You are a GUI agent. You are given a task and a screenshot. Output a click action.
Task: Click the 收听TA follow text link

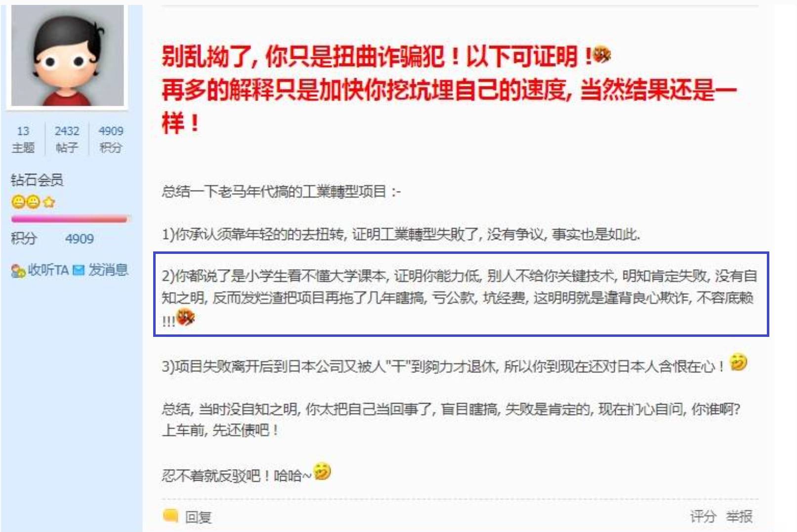click(x=48, y=270)
